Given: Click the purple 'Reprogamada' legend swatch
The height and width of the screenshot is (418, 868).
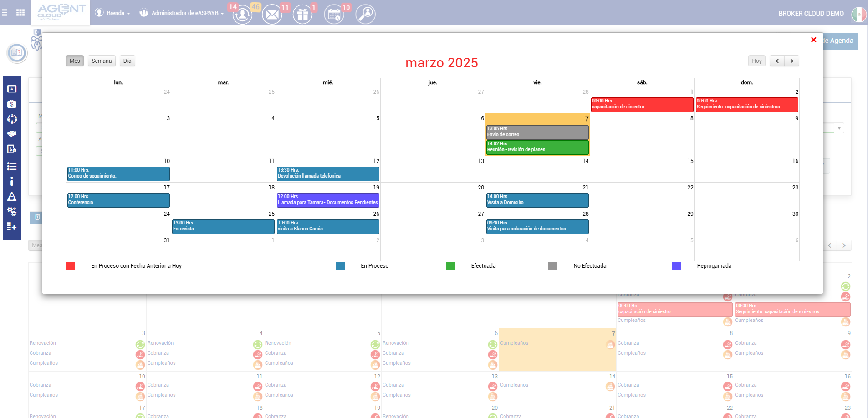Looking at the screenshot, I should 676,266.
